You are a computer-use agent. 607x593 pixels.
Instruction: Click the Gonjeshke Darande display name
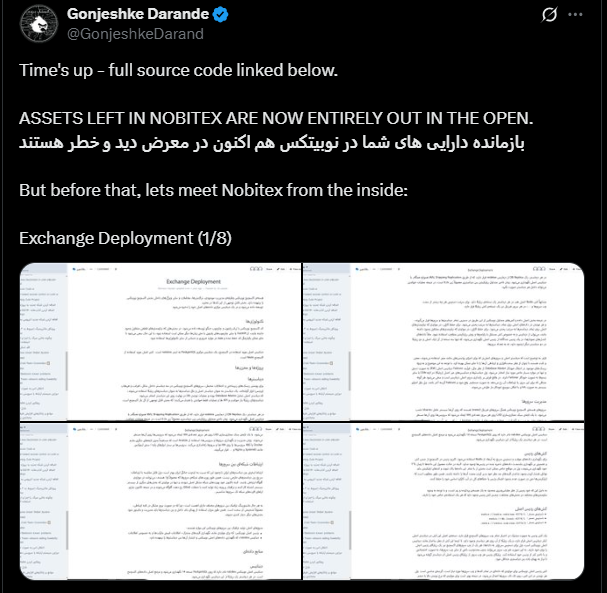click(138, 14)
